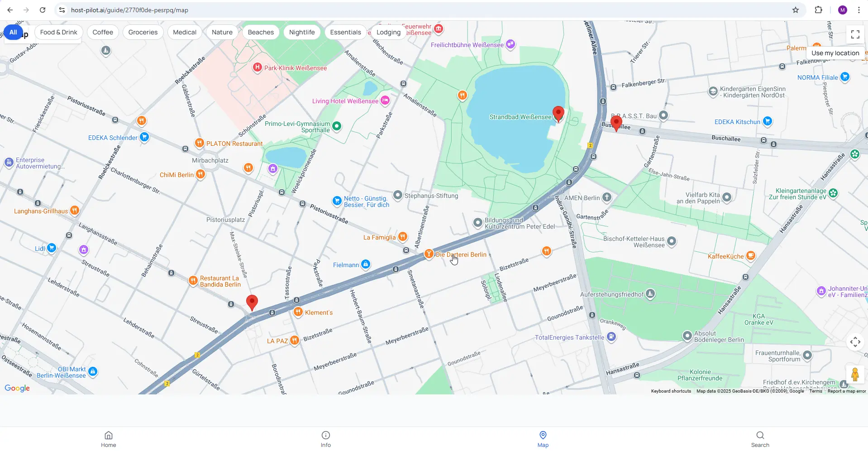
Task: Click the Google logo on the map
Action: point(17,389)
